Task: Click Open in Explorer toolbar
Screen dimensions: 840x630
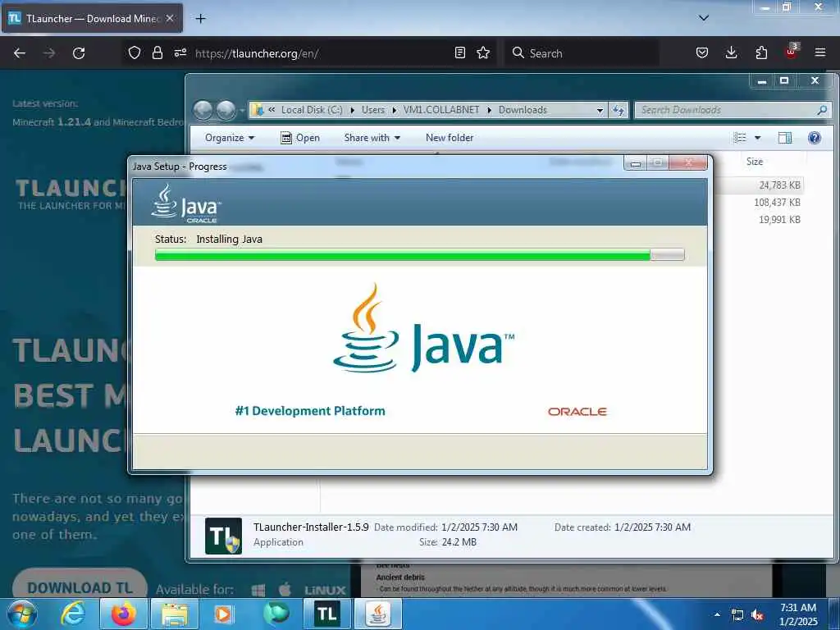Action: [300, 138]
